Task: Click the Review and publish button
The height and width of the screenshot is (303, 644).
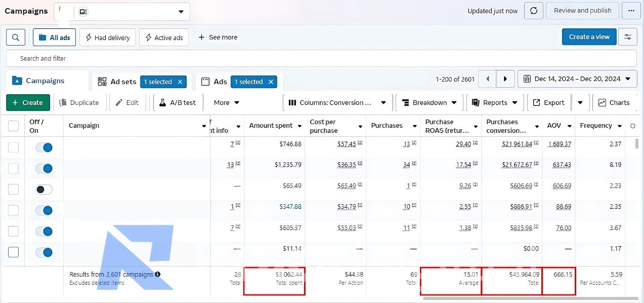Action: tap(582, 11)
